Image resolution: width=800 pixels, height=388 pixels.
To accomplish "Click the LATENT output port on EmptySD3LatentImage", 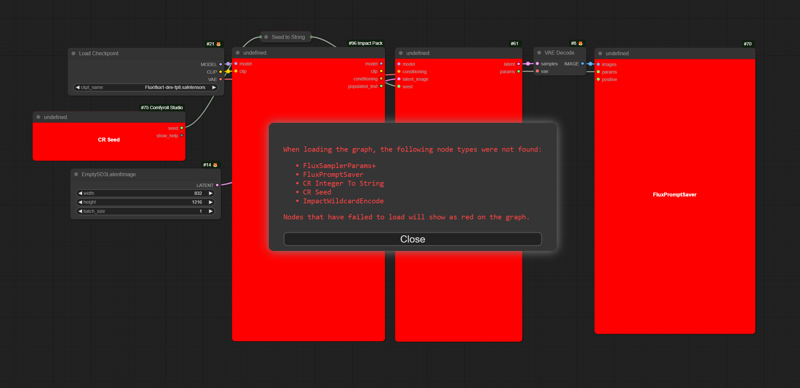I will click(217, 185).
